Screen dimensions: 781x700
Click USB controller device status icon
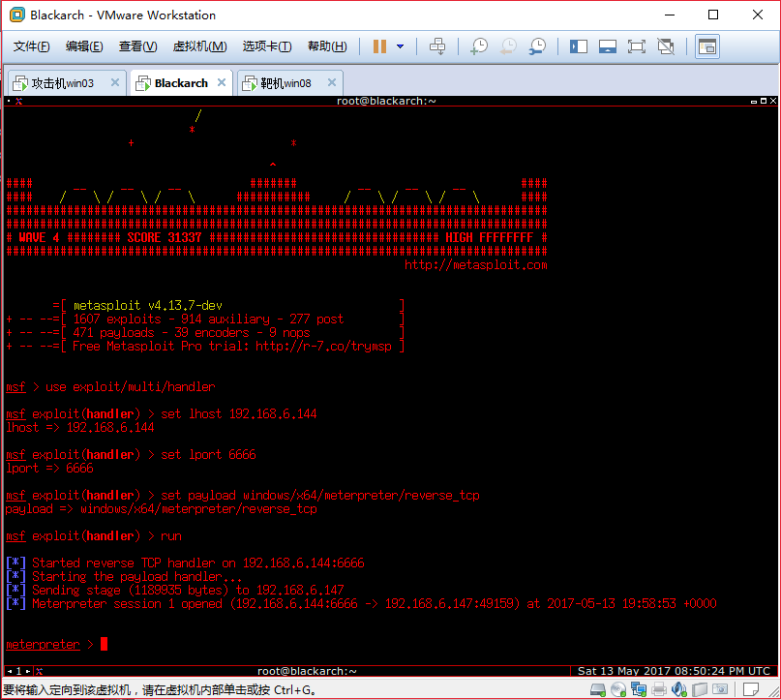[x=700, y=689]
